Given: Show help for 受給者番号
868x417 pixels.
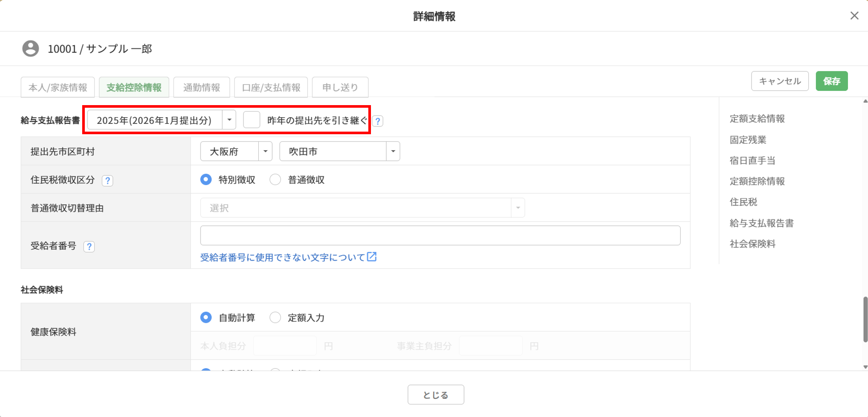Looking at the screenshot, I should point(89,246).
